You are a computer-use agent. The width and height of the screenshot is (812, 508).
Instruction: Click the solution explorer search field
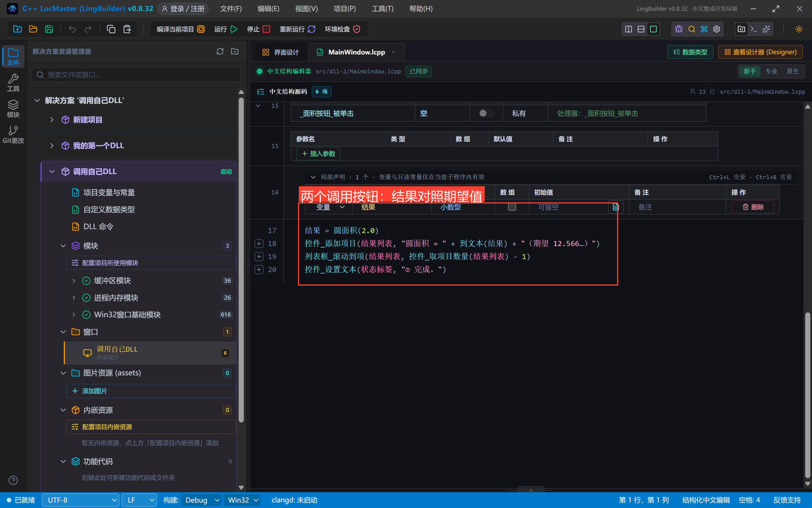137,75
